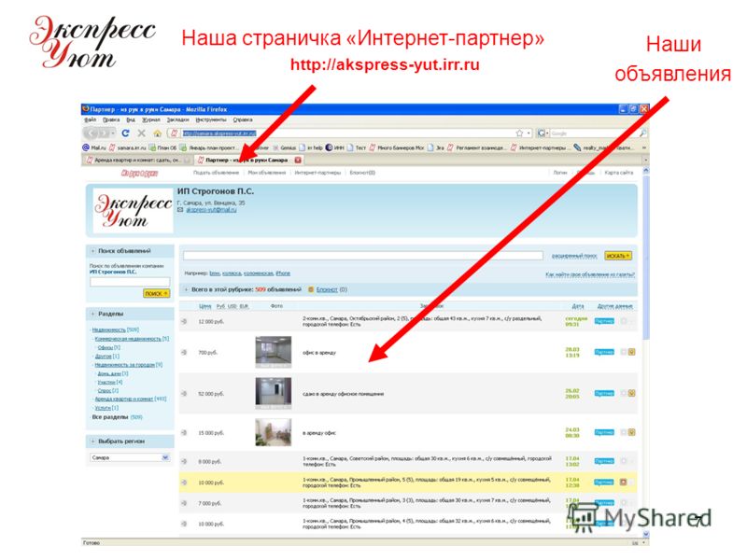
Task: Open the tab list dropdown arrow
Action: [645, 160]
